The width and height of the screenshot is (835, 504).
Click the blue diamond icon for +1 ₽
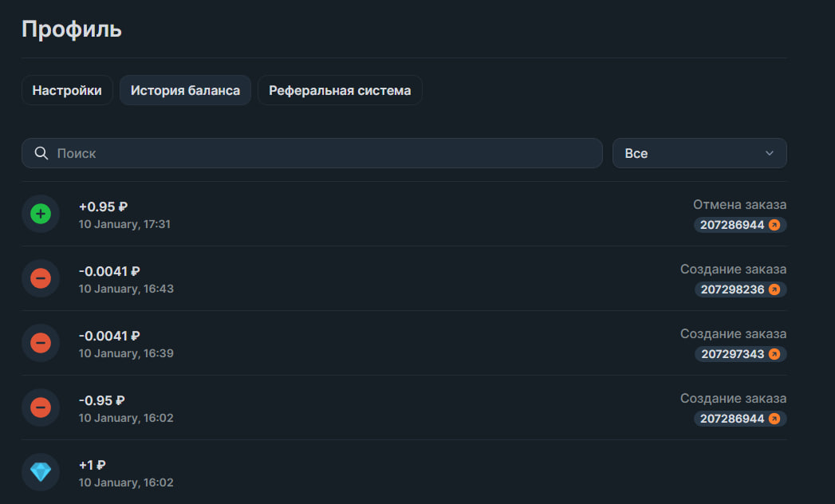coord(41,472)
